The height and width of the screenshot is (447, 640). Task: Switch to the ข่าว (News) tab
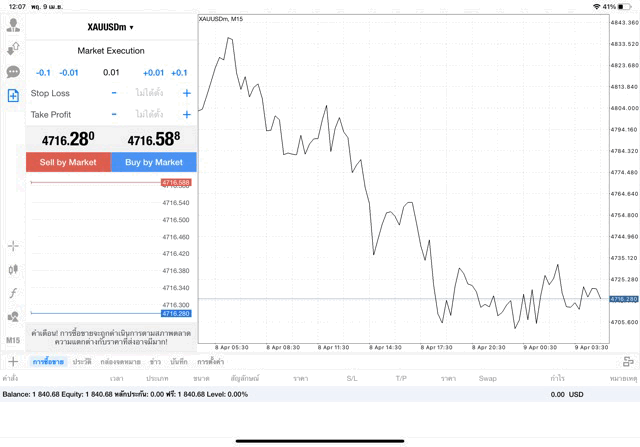(x=155, y=361)
